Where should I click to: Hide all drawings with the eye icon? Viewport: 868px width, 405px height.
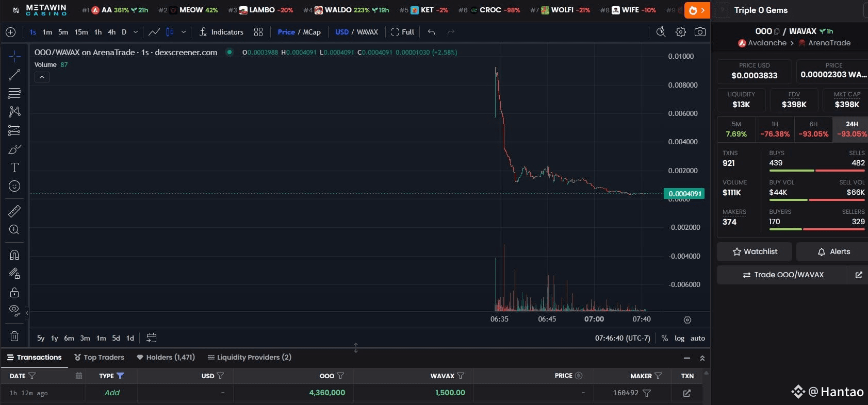[14, 310]
